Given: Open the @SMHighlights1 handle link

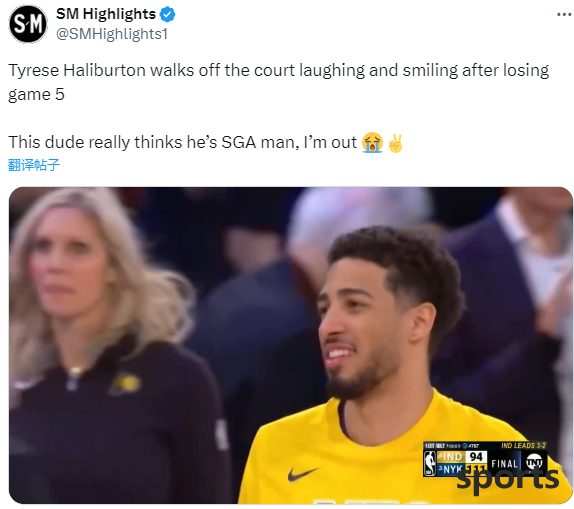Looking at the screenshot, I should point(112,34).
